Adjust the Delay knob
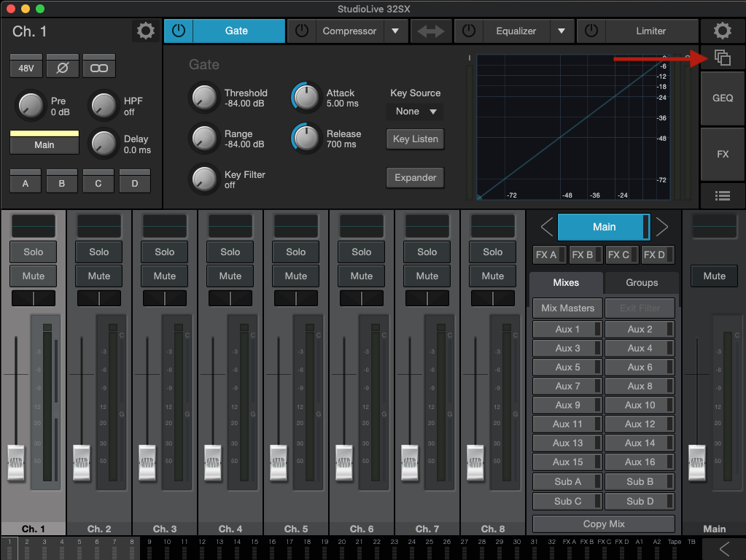 (x=104, y=143)
